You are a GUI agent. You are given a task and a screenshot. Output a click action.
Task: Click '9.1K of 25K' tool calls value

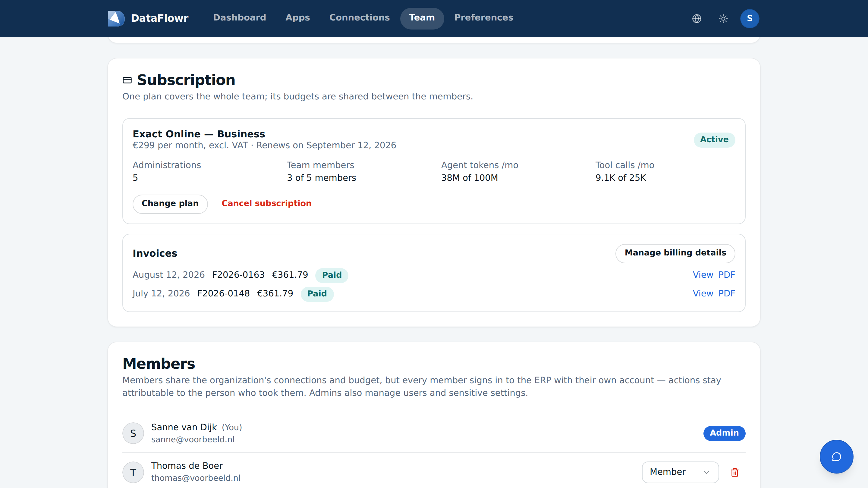coord(621,178)
